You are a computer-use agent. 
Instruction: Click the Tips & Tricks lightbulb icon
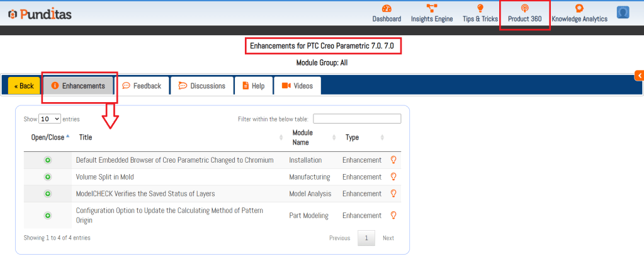coord(480,9)
